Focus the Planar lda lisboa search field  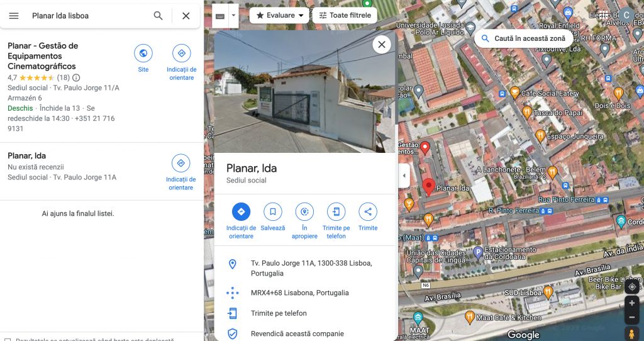88,16
